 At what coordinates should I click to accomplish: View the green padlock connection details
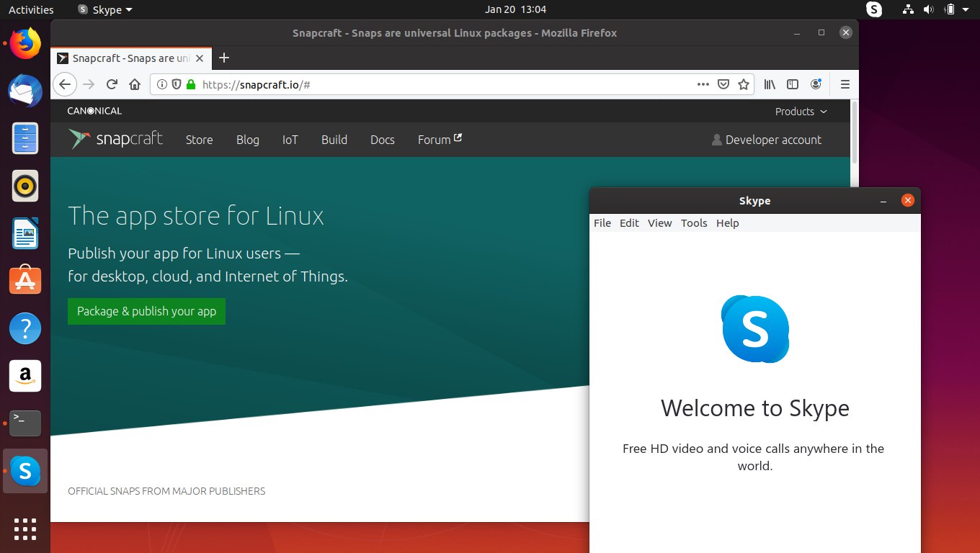pos(191,84)
